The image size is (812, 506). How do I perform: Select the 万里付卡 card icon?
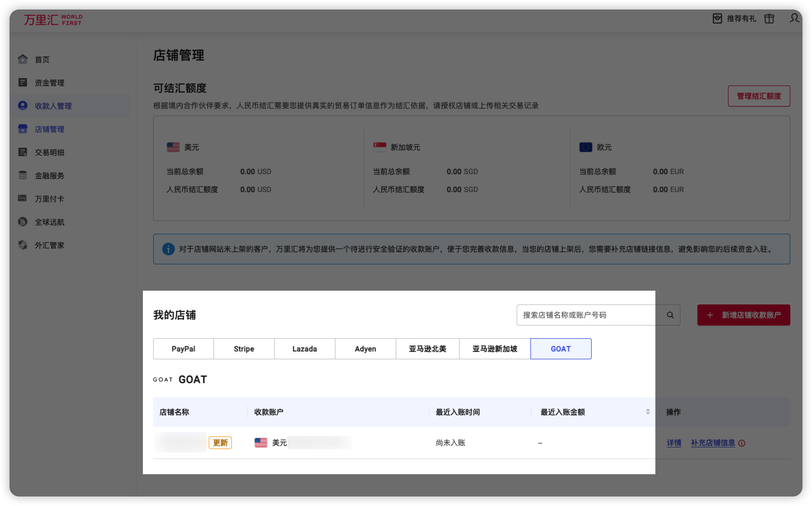click(x=22, y=198)
